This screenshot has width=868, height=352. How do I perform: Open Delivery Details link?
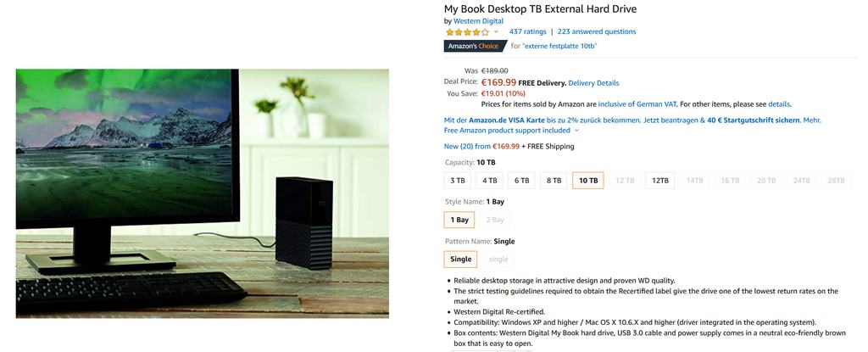[x=593, y=83]
